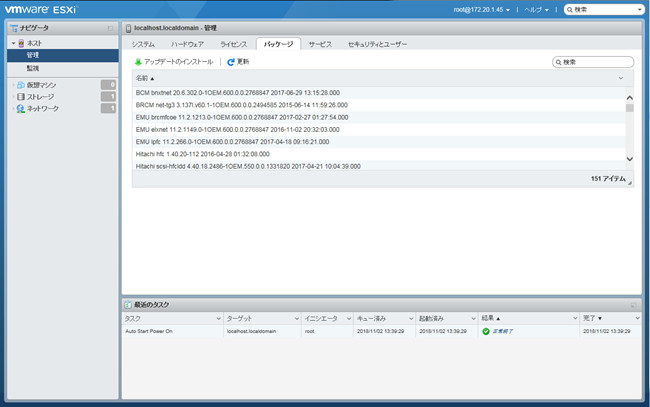Image resolution: width=650 pixels, height=407 pixels.
Task: Open the Target column dropdown chevron
Action: coord(297,318)
